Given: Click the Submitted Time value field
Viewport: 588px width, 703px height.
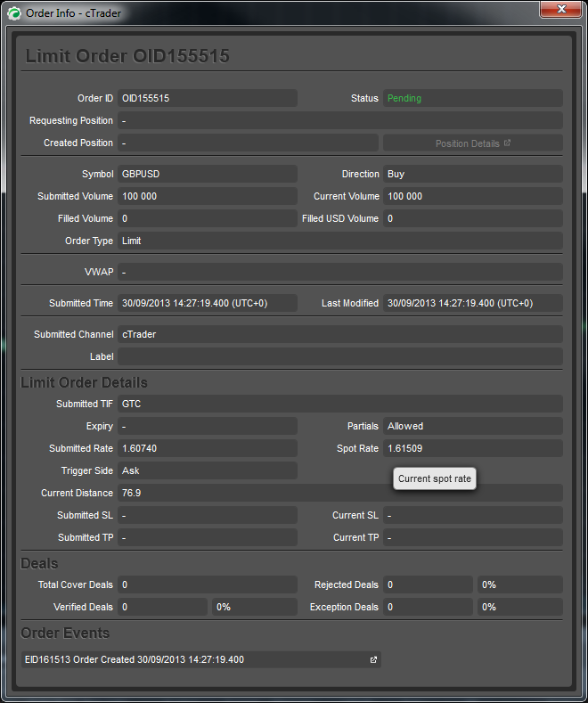Looking at the screenshot, I should pos(208,303).
